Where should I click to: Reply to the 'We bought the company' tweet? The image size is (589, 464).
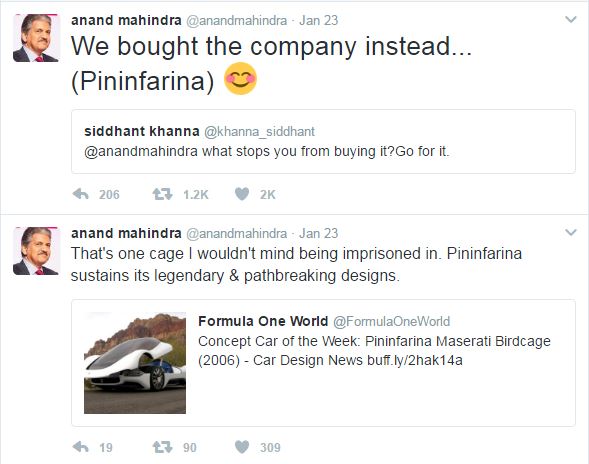pos(81,194)
